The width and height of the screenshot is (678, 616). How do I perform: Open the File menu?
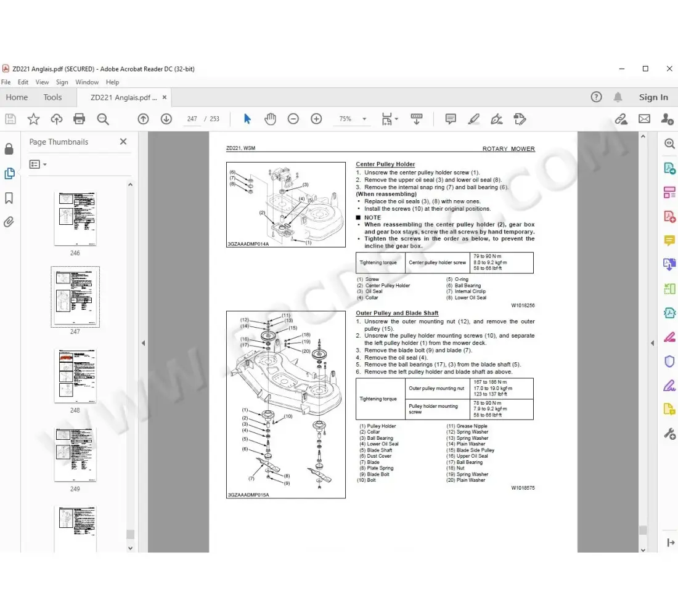pos(6,82)
